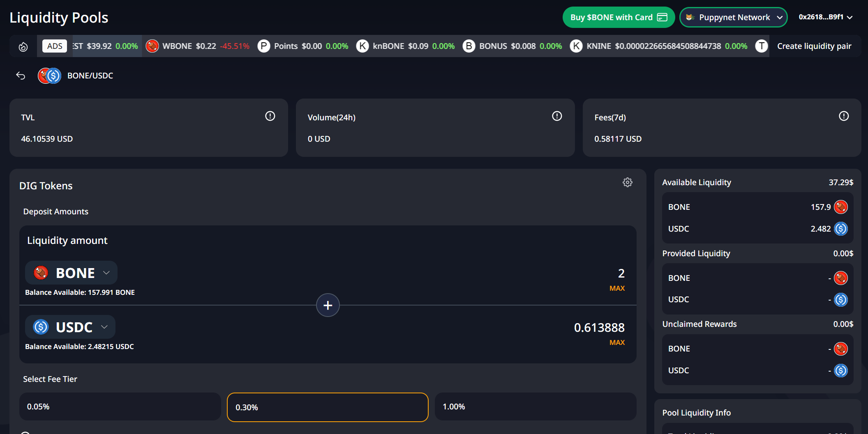Click MAX under the BONE amount
The width and height of the screenshot is (868, 434).
coord(616,288)
